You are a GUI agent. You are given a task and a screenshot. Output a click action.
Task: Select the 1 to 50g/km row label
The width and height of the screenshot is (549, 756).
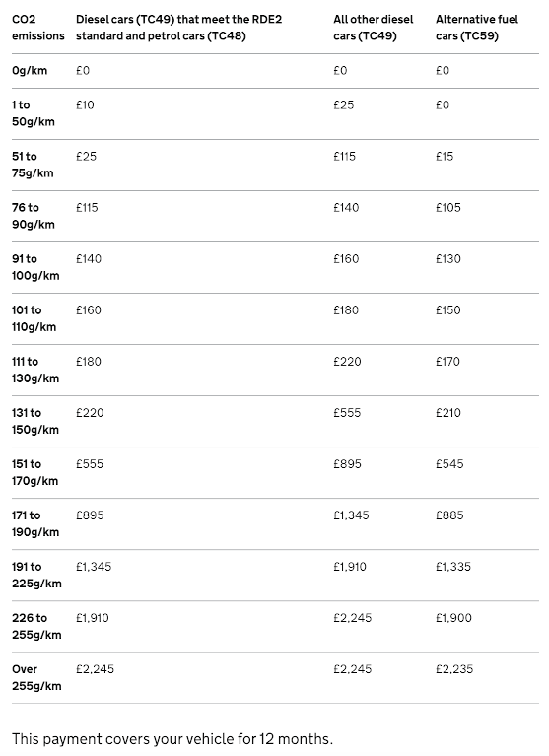pos(34,113)
